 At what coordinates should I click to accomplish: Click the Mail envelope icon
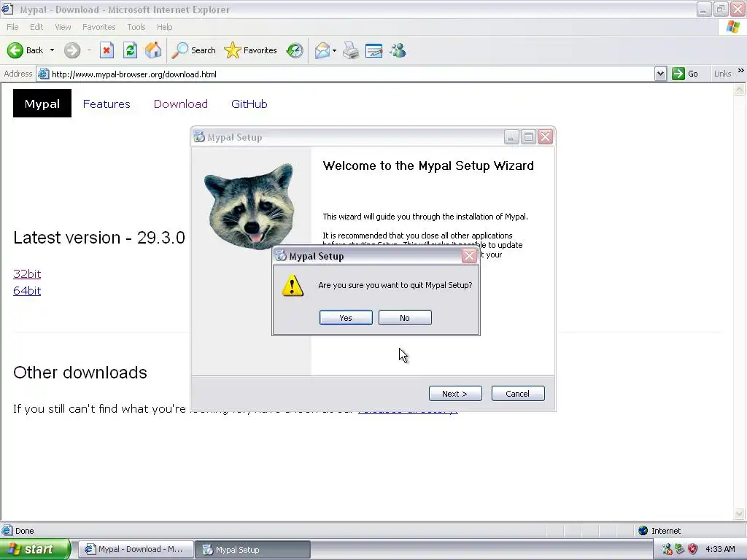click(x=322, y=50)
